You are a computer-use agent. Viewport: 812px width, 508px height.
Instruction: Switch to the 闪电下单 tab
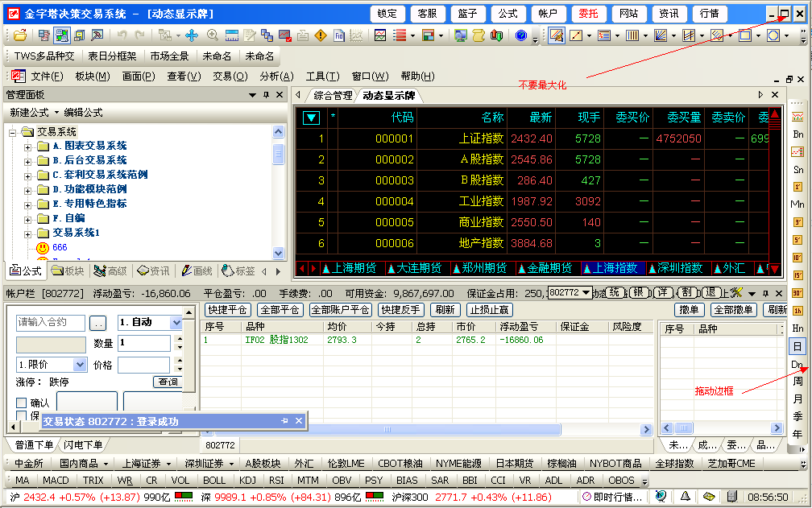[83, 444]
